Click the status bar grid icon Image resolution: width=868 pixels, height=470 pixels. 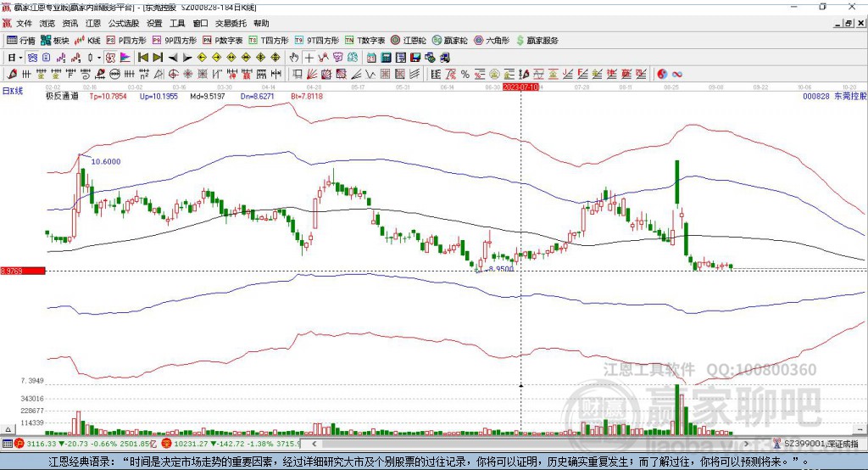click(x=7, y=444)
